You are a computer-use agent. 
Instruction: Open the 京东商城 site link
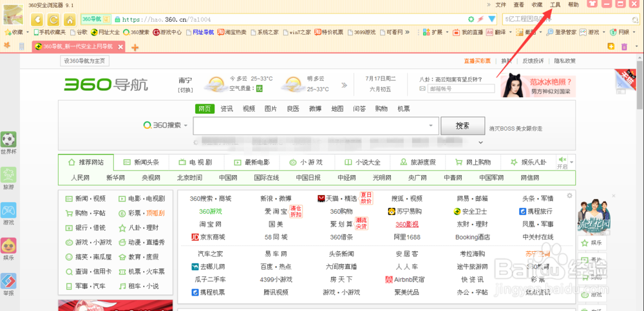coord(208,237)
